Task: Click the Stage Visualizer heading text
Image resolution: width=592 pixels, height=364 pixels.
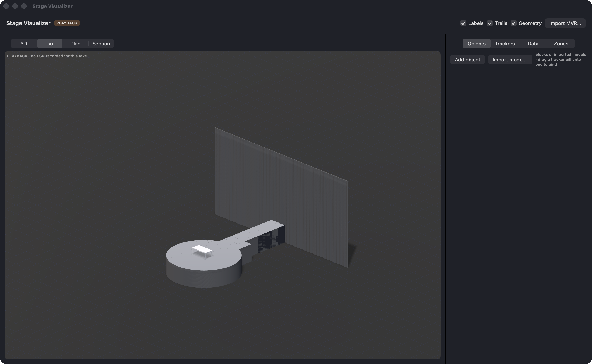Action: point(28,23)
